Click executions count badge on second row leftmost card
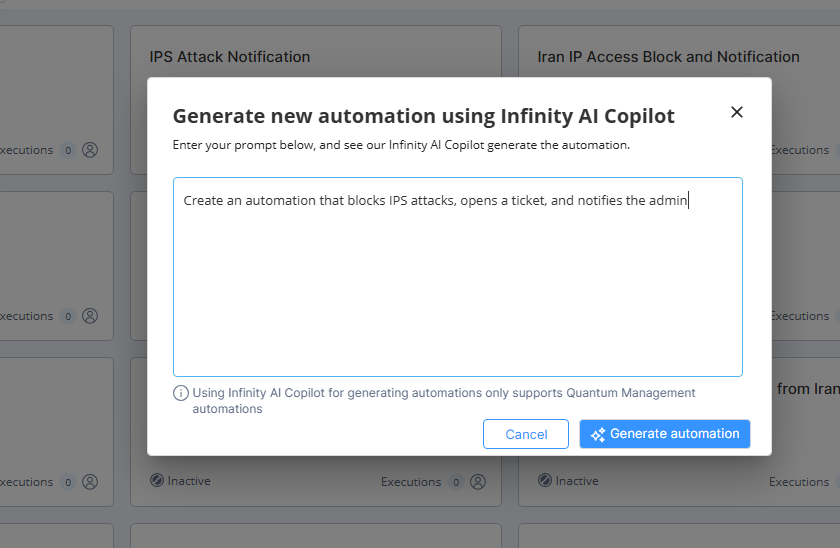This screenshot has height=548, width=840. [x=68, y=316]
